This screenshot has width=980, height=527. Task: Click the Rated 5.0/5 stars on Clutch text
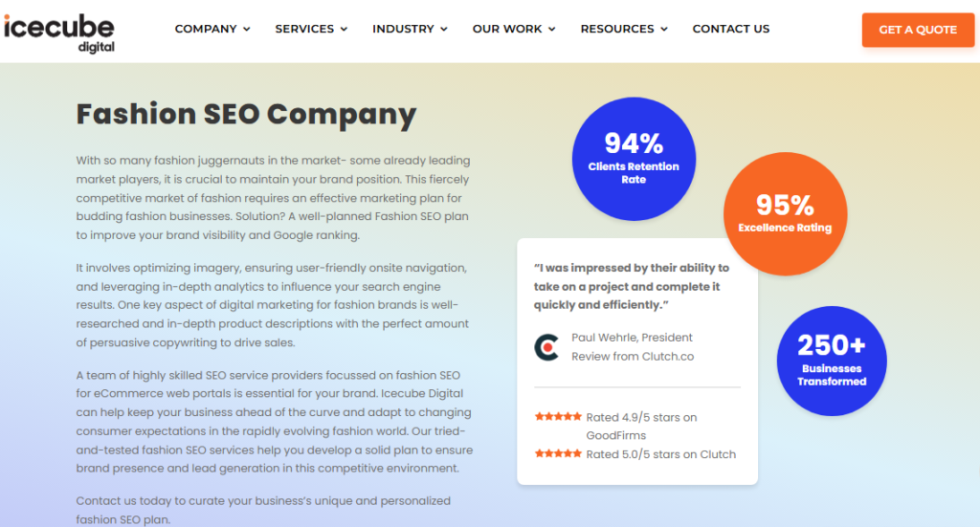pos(660,454)
